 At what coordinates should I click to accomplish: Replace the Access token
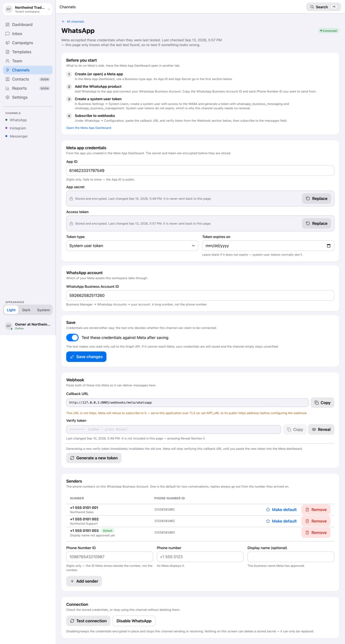tap(316, 223)
